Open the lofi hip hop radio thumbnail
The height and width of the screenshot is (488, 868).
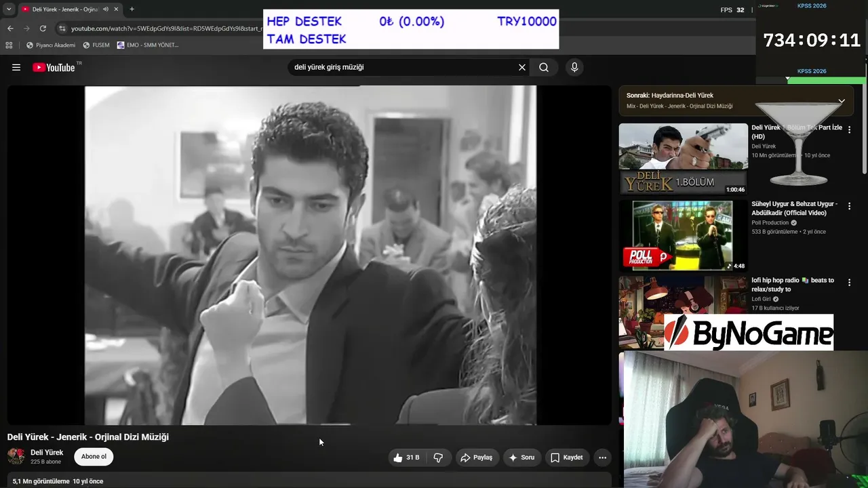[x=683, y=312]
